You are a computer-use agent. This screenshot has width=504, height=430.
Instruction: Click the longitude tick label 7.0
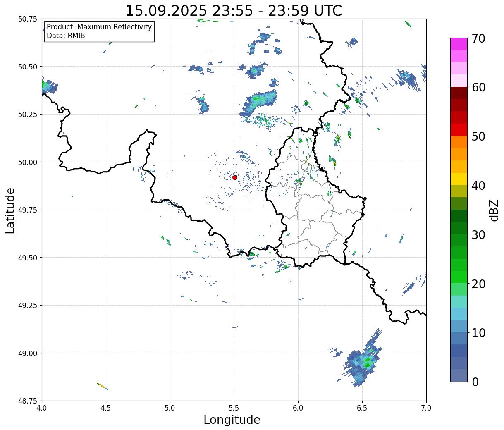pos(426,408)
